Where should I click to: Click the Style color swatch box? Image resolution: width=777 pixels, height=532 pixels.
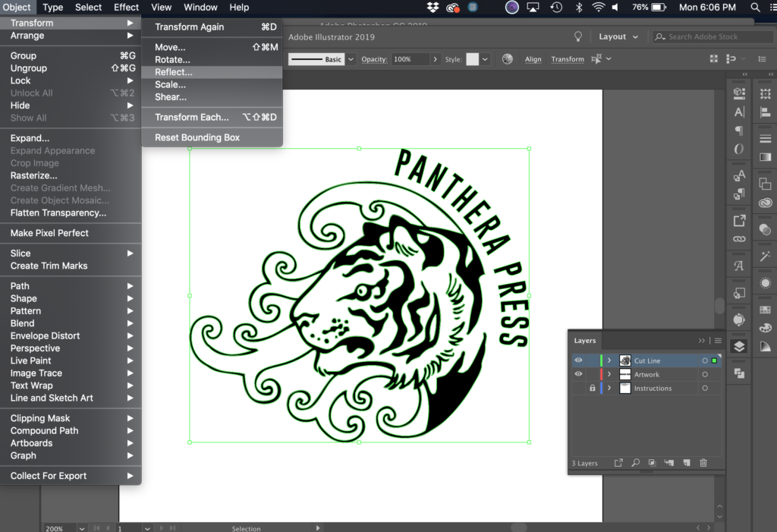pos(473,59)
